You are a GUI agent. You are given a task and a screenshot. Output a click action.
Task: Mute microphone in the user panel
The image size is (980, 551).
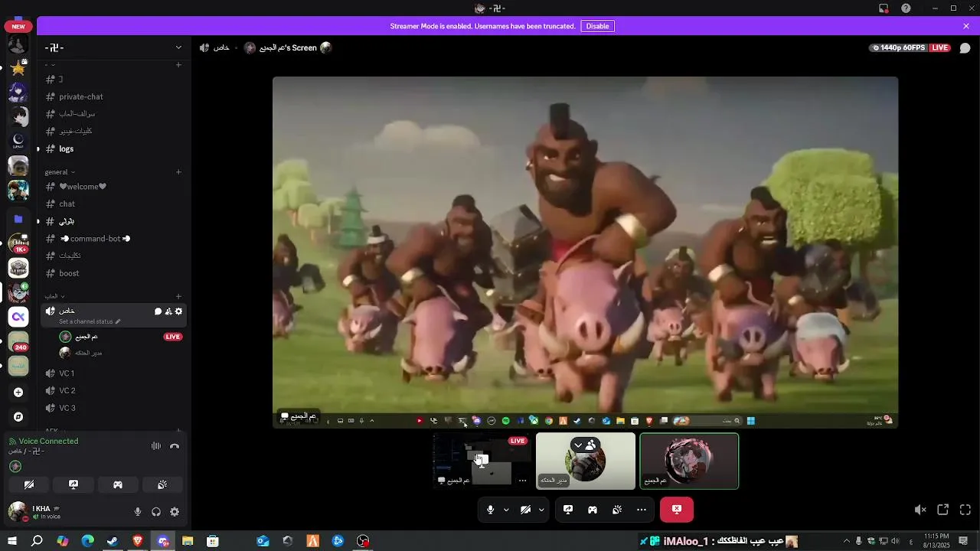click(138, 512)
